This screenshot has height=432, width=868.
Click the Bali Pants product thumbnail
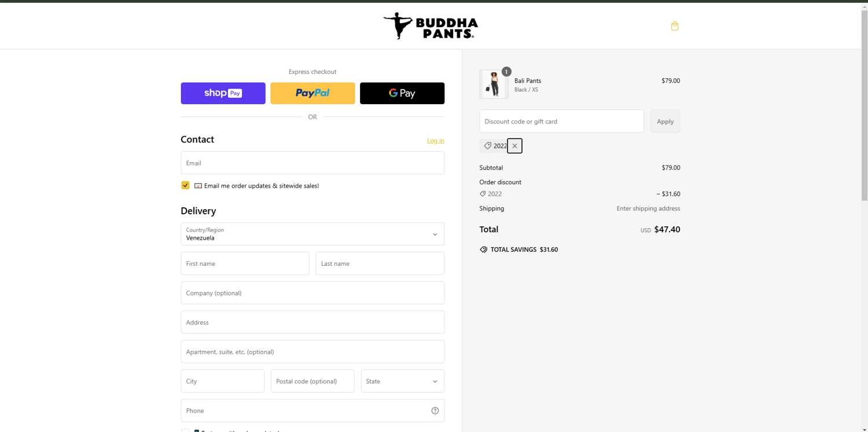(494, 84)
